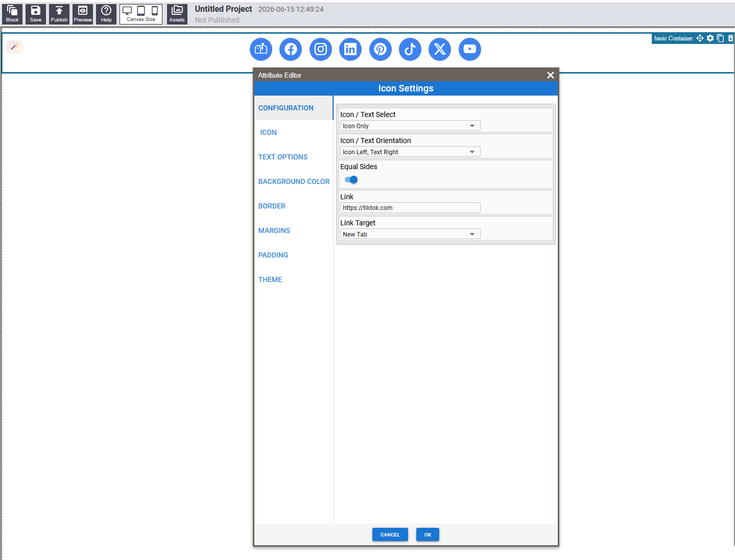Open Preview from the top toolbar
The image size is (735, 560).
click(83, 14)
